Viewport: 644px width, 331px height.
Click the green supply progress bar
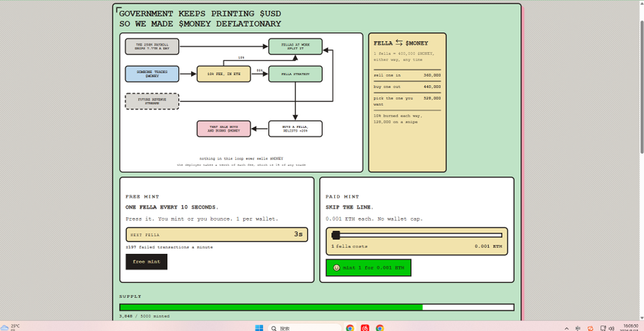point(317,307)
